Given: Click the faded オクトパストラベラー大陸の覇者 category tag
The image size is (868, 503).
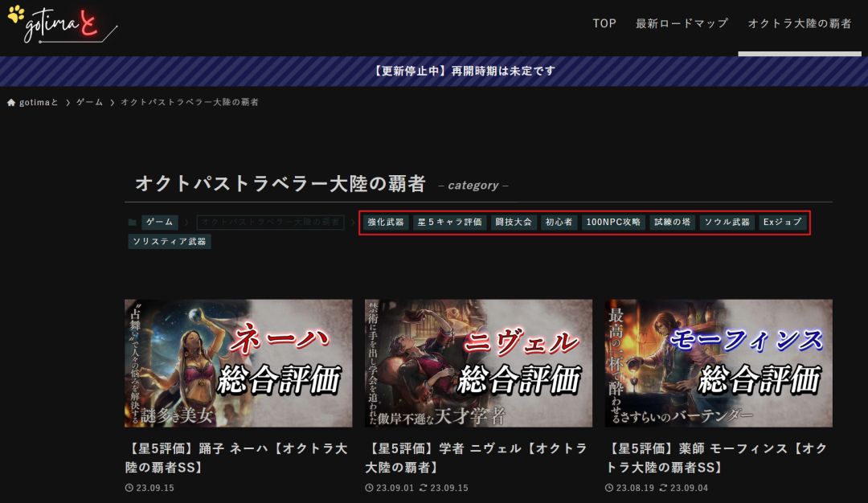Looking at the screenshot, I should [270, 222].
